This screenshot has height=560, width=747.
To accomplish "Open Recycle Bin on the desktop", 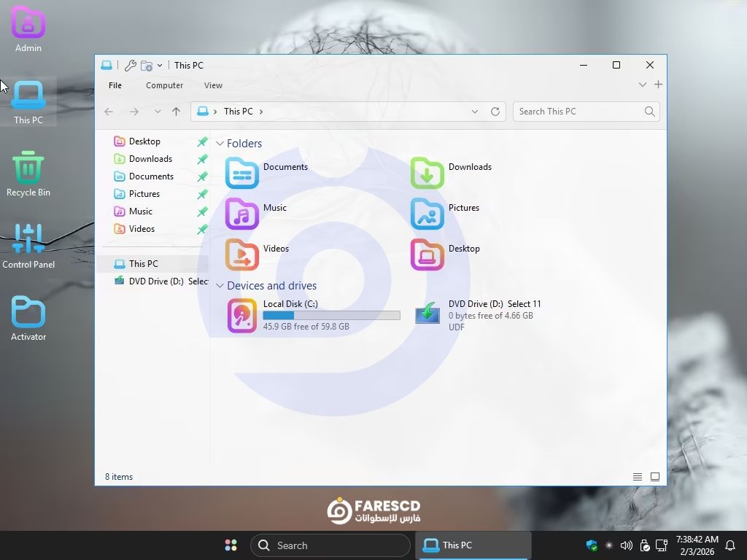I will [x=28, y=174].
